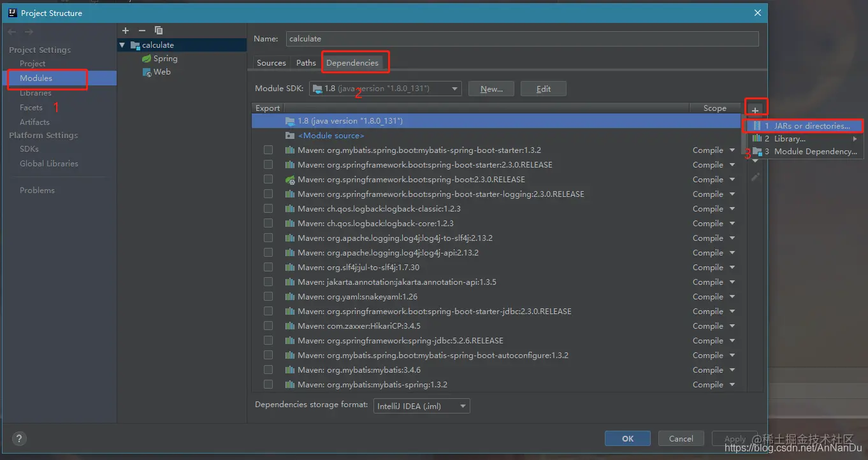The image size is (868, 460).
Task: Select the Web facet icon
Action: (147, 72)
